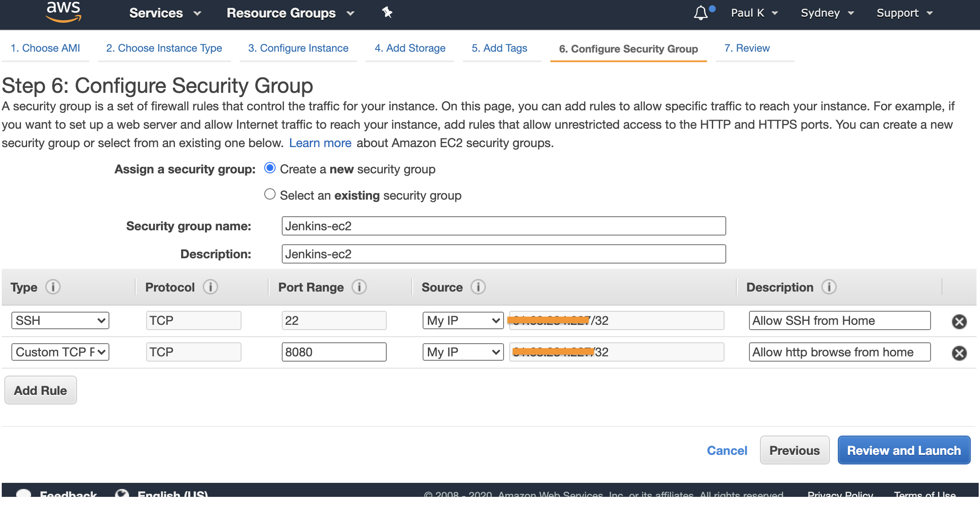Click the Learn more link

pos(320,143)
